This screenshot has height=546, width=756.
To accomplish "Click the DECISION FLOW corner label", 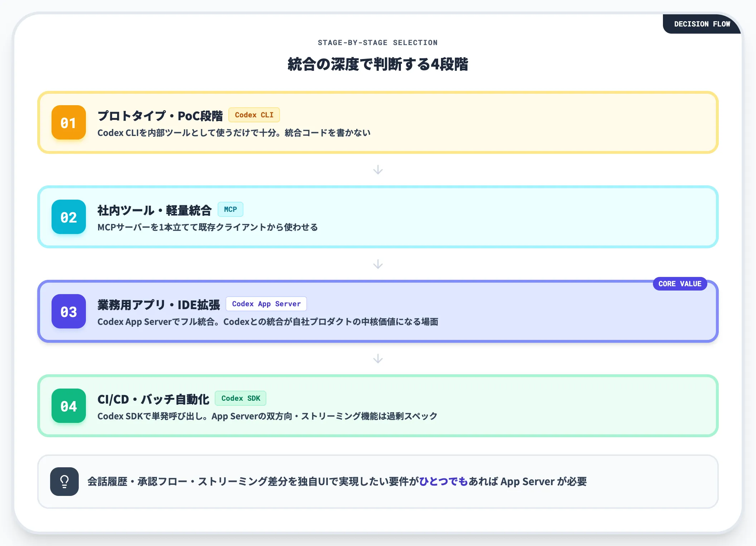I will click(x=702, y=24).
